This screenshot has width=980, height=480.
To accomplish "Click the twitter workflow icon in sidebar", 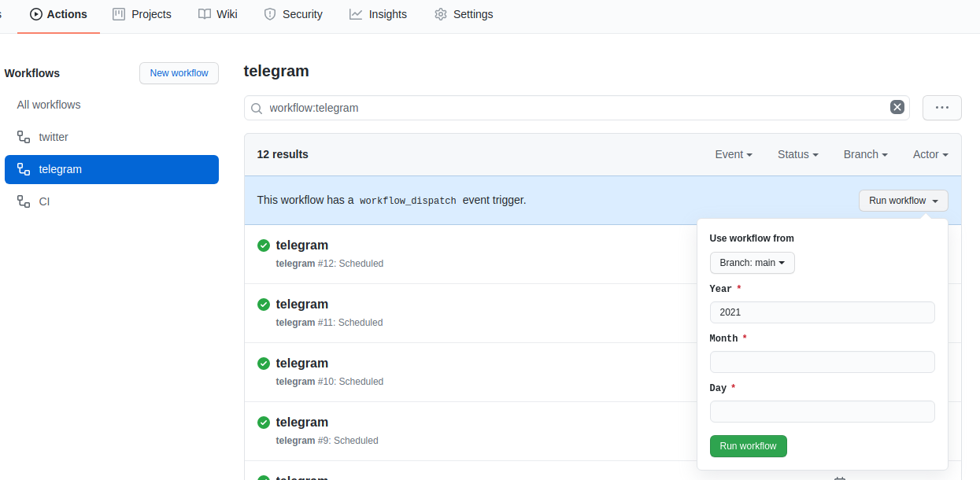I will tap(24, 137).
